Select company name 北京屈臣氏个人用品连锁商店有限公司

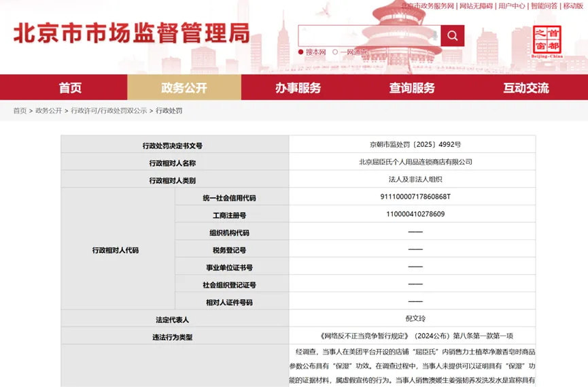pyautogui.click(x=415, y=162)
